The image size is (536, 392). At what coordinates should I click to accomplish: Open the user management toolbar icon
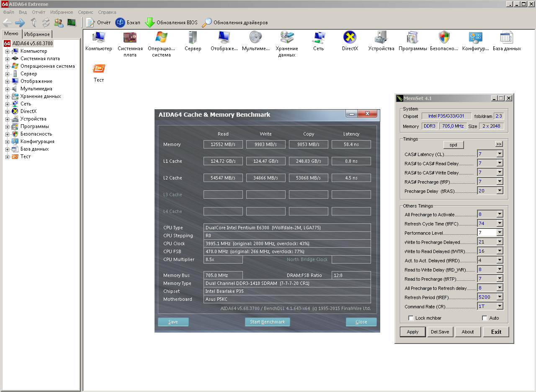59,23
